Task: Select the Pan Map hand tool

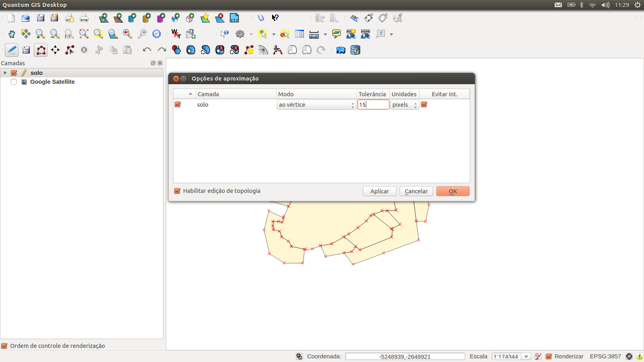Action: tap(12, 34)
